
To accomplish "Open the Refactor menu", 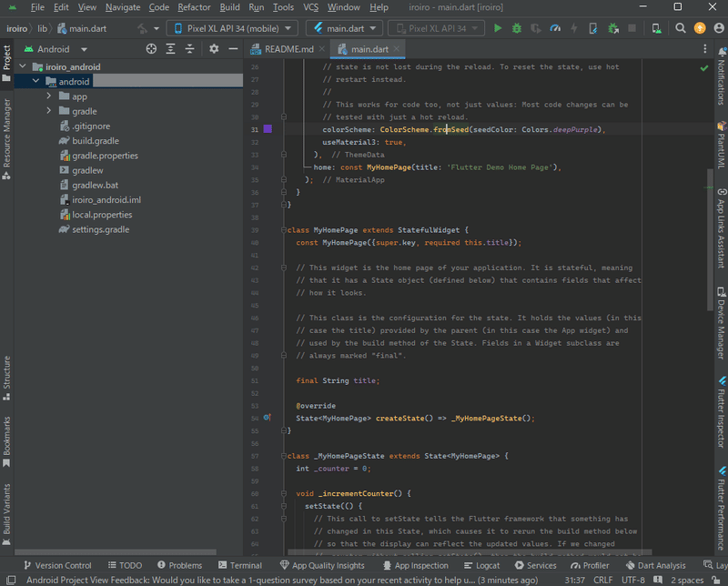I will pyautogui.click(x=194, y=7).
